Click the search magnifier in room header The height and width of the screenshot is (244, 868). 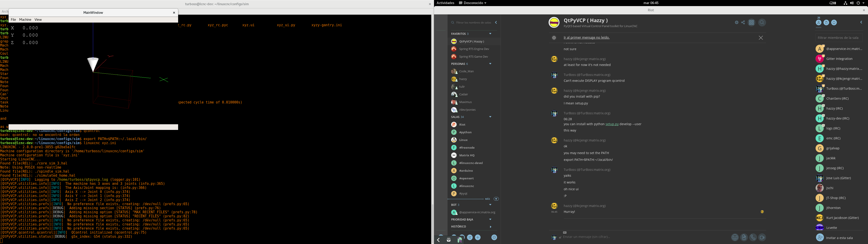pyautogui.click(x=762, y=23)
